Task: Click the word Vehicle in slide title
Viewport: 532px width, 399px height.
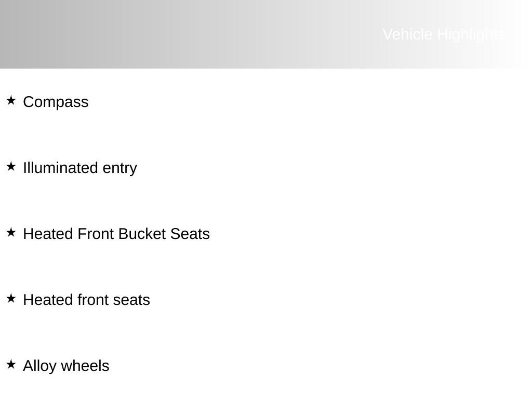Action: [x=407, y=34]
